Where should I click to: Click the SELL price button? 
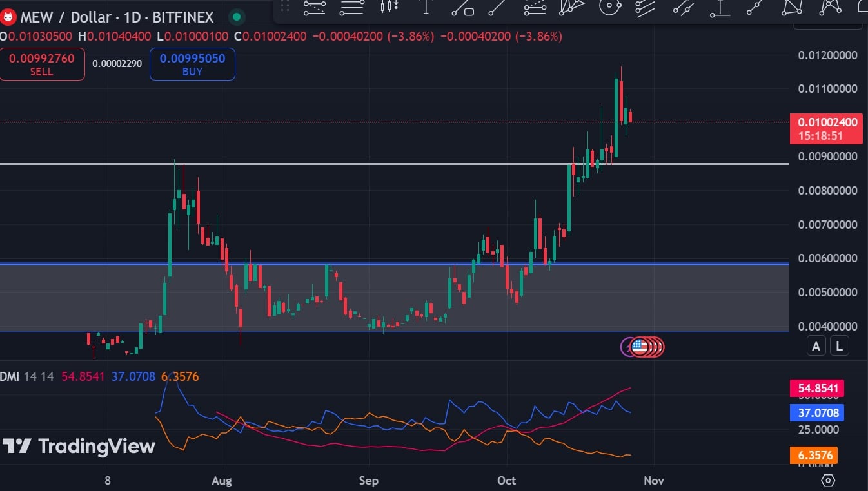point(42,64)
